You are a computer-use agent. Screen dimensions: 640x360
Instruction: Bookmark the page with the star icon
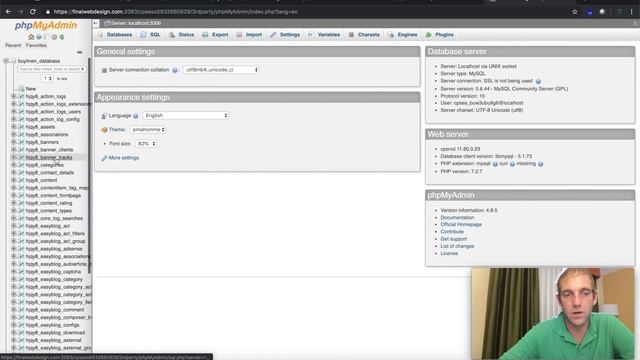click(x=575, y=11)
